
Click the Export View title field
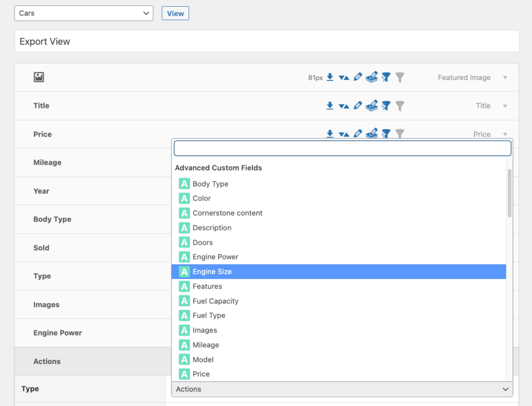coord(267,42)
